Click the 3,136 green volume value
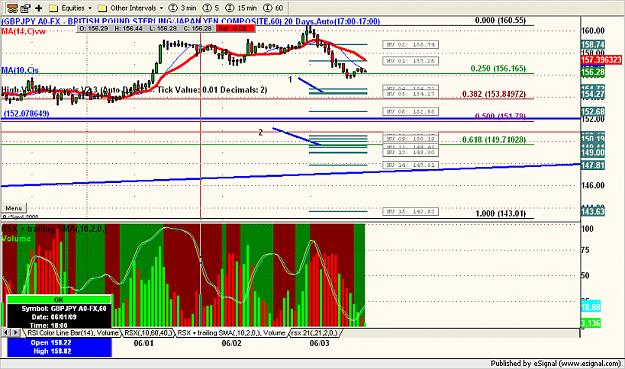The height and width of the screenshot is (369, 625). pyautogui.click(x=591, y=323)
